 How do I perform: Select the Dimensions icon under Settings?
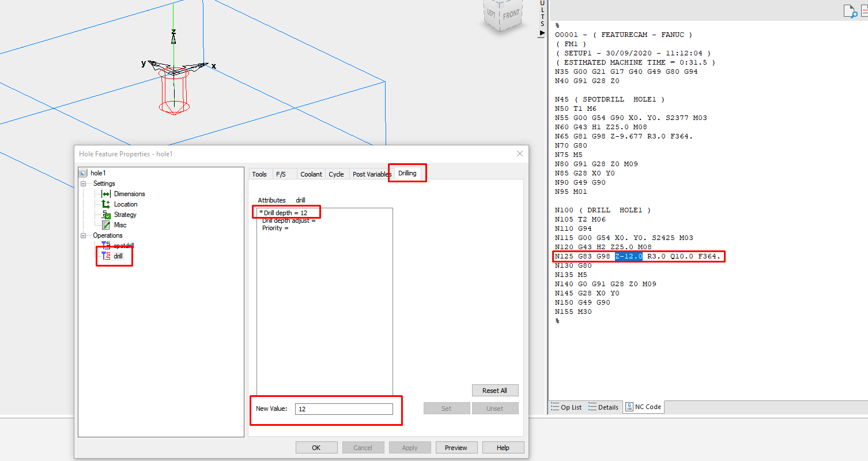tap(105, 194)
